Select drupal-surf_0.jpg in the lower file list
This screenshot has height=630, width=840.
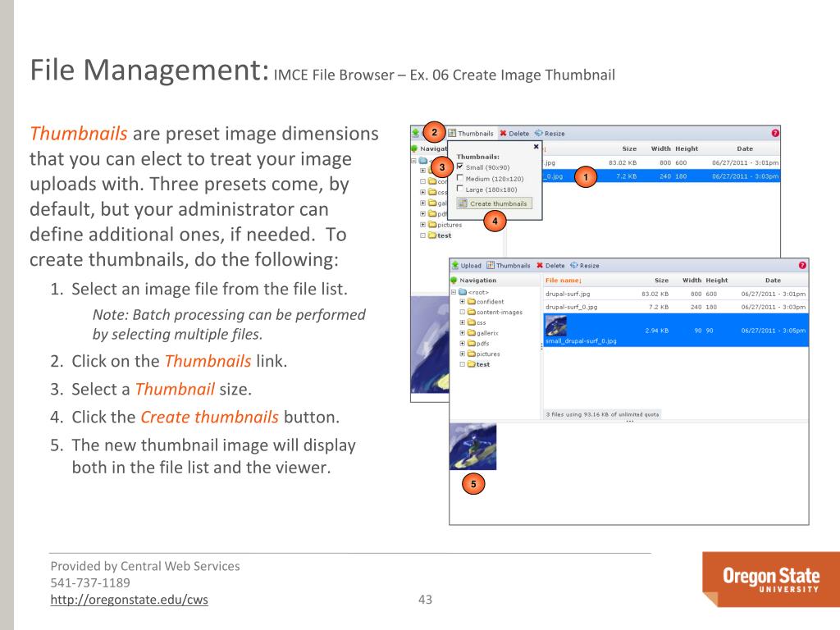coord(571,307)
